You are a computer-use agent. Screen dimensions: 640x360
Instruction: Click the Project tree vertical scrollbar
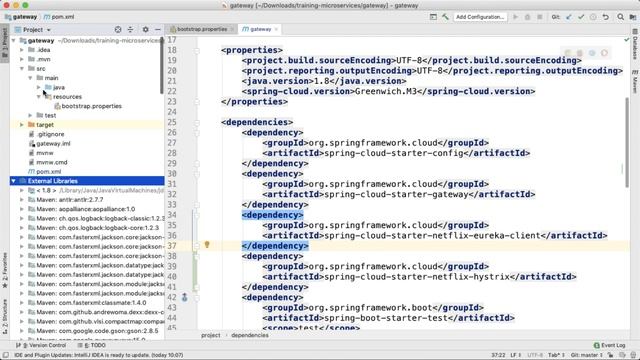[162, 65]
